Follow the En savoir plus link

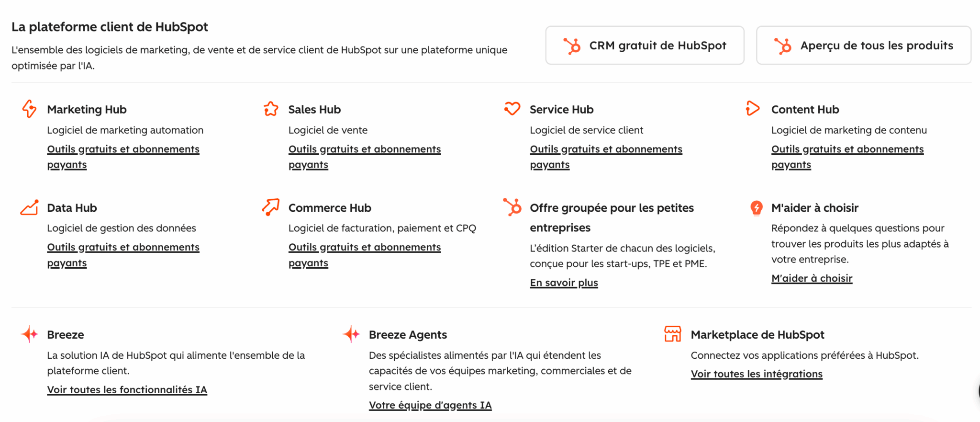(x=564, y=283)
